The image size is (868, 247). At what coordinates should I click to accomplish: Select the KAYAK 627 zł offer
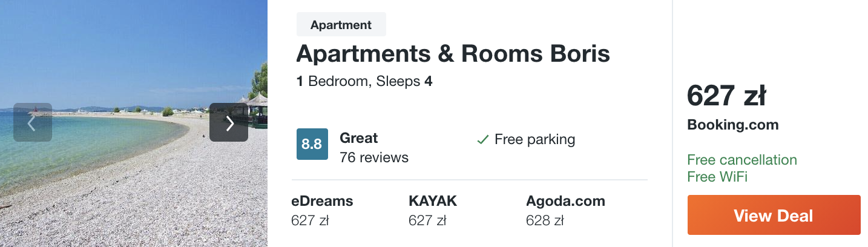pyautogui.click(x=433, y=211)
